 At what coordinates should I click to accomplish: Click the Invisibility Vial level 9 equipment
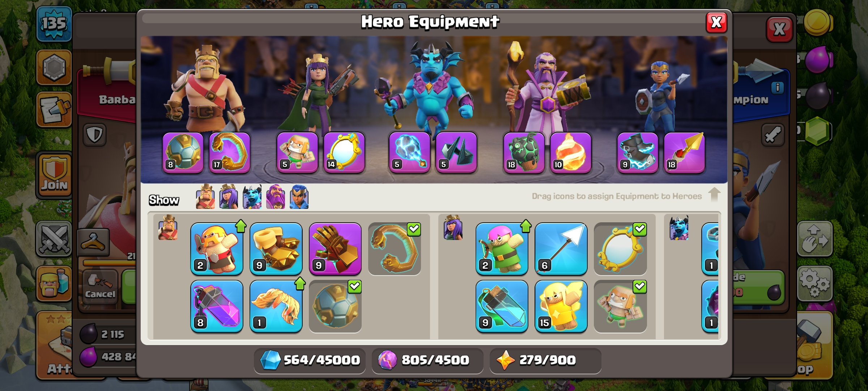click(x=502, y=306)
